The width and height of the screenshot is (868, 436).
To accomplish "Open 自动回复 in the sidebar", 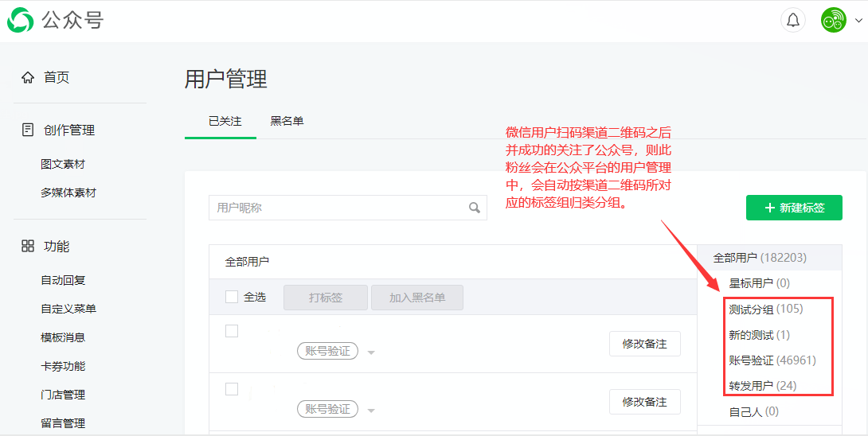I will (63, 280).
